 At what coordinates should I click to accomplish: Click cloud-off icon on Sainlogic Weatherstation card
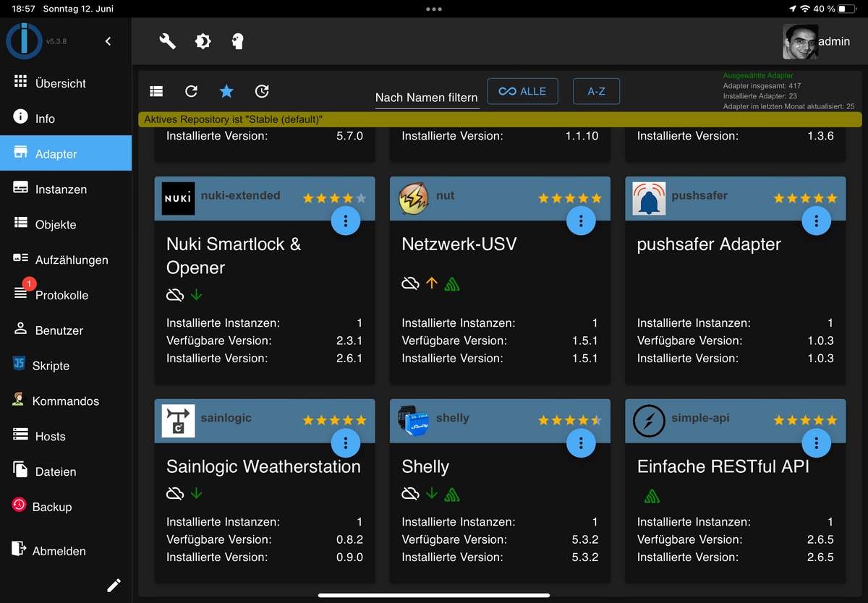pos(174,494)
